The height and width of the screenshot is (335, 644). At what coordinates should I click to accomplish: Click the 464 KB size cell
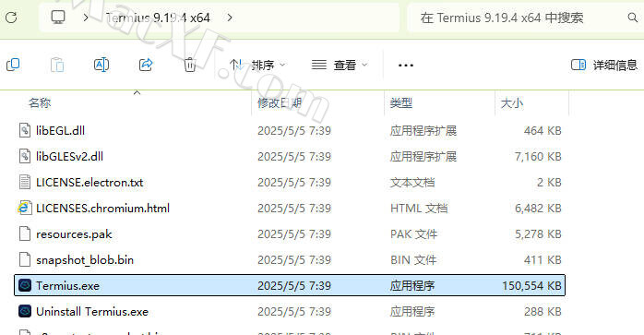[543, 131]
